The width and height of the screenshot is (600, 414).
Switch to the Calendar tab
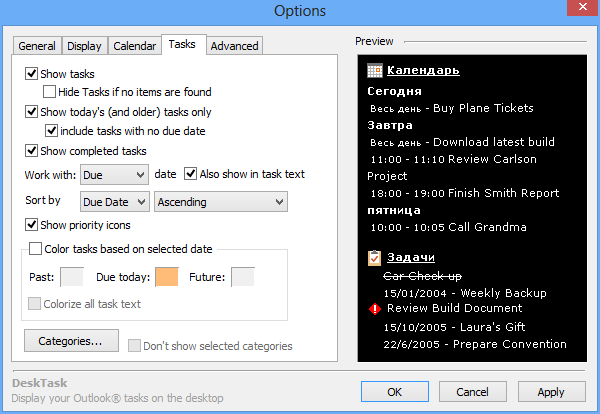click(x=134, y=46)
